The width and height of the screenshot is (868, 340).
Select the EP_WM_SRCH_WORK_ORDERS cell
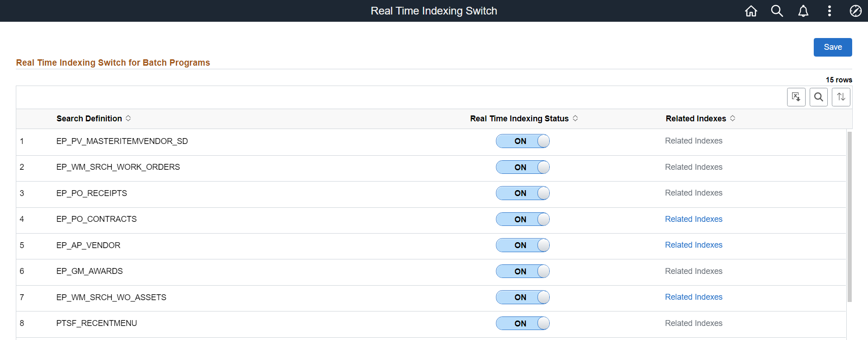click(x=118, y=167)
